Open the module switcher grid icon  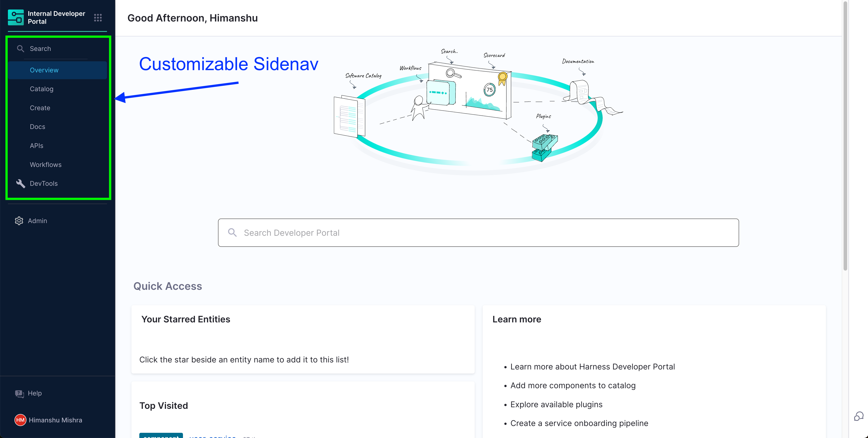tap(98, 17)
